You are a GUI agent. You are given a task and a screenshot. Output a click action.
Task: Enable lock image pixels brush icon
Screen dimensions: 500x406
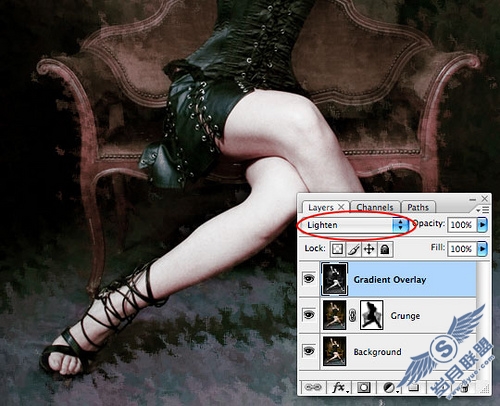tap(353, 249)
